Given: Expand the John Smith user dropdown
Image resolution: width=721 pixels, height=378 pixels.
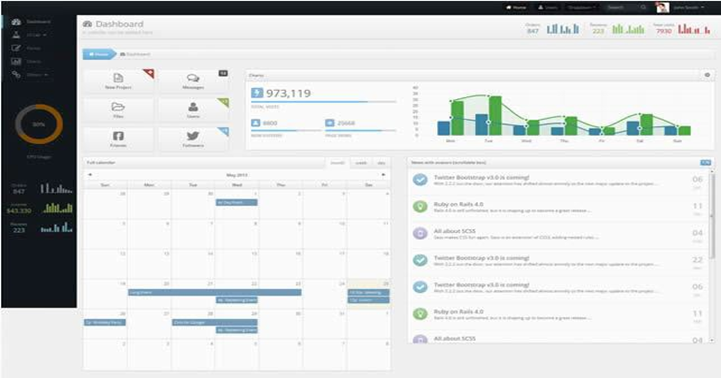Looking at the screenshot, I should point(688,7).
